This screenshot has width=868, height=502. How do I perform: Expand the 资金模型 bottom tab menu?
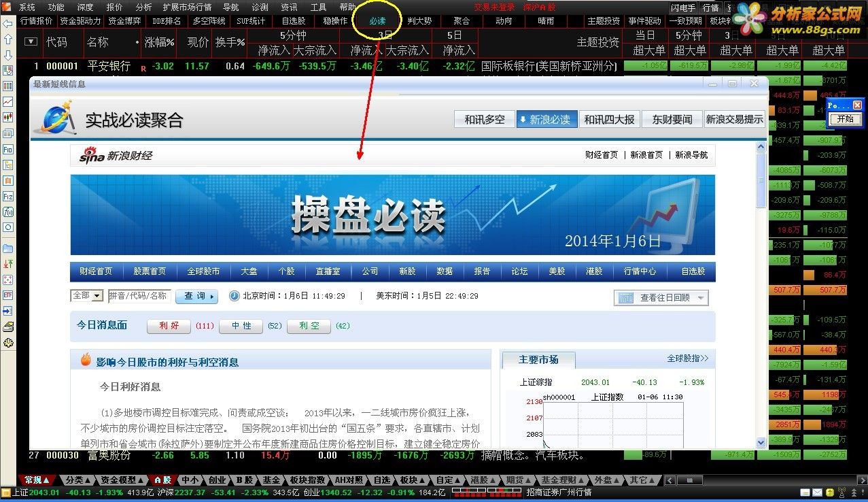click(122, 480)
